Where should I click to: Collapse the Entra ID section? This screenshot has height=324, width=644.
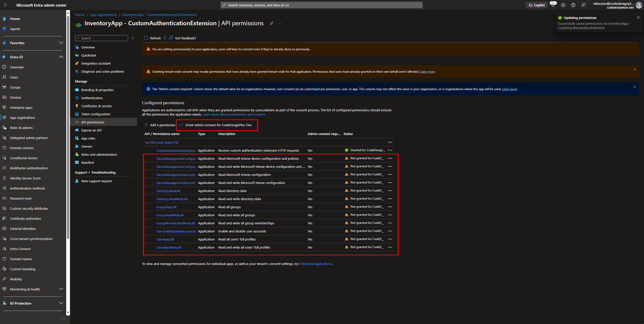point(61,57)
